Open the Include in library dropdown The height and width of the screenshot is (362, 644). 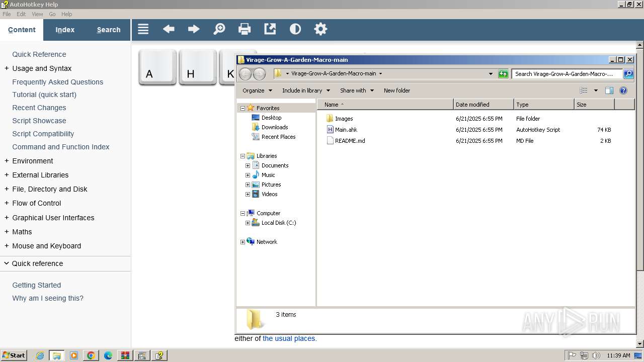(x=306, y=90)
